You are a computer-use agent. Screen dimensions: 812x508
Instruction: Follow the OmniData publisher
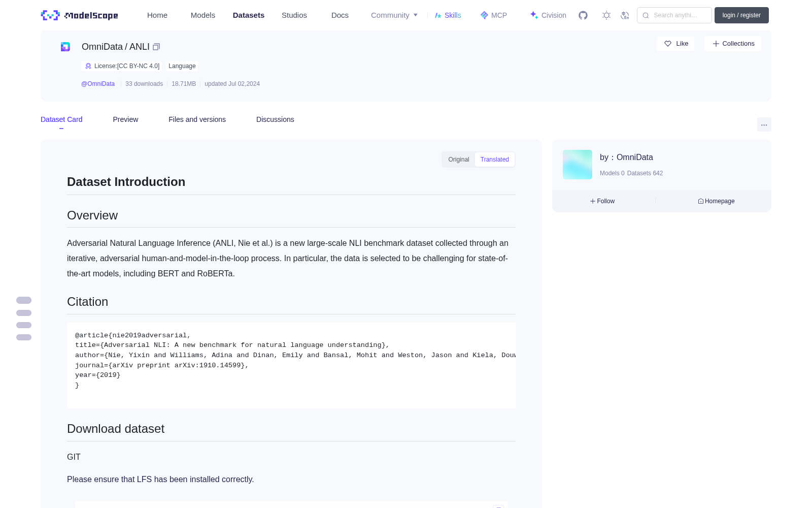tap(602, 201)
